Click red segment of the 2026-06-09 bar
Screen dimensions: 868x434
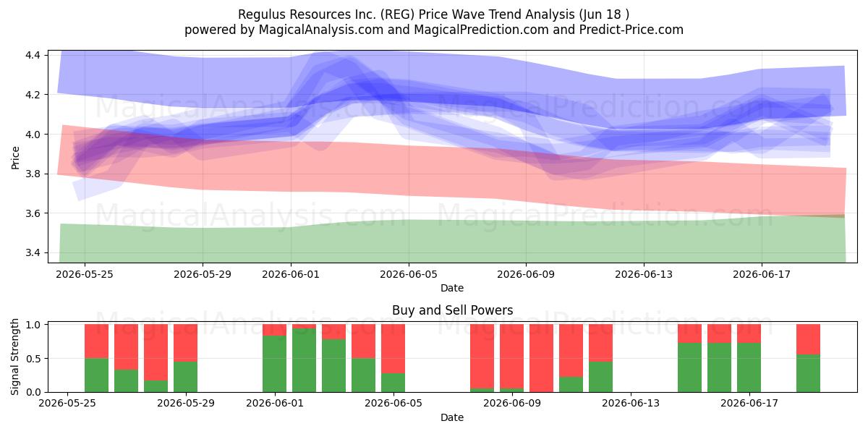(511, 357)
